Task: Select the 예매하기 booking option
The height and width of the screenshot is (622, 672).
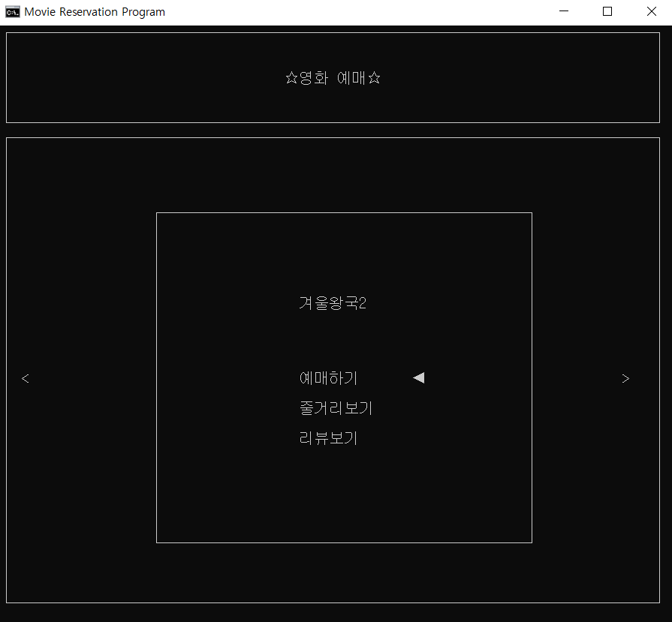Action: coord(328,377)
